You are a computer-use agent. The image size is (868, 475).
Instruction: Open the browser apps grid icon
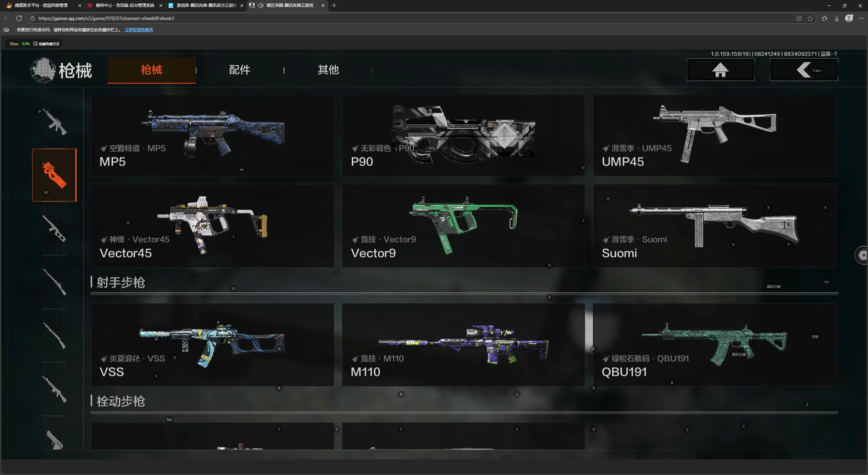point(799,18)
